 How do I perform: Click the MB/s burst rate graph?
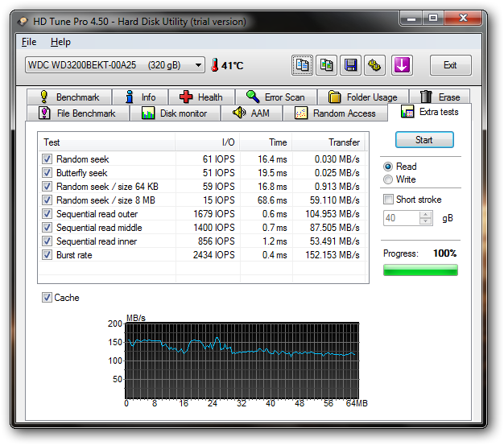(x=242, y=361)
